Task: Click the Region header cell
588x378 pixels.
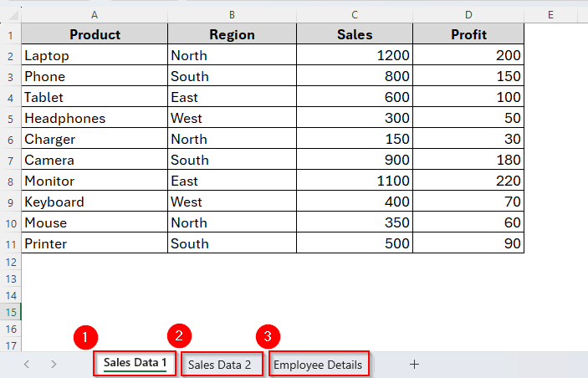Action: click(x=233, y=34)
